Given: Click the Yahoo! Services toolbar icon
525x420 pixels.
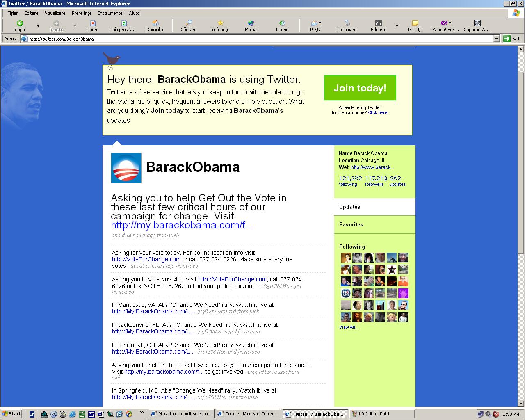Looking at the screenshot, I should click(x=444, y=23).
